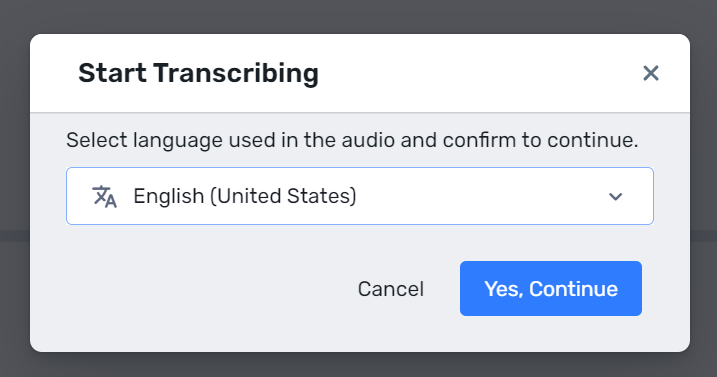Click Cancel to abort transcription

click(391, 289)
